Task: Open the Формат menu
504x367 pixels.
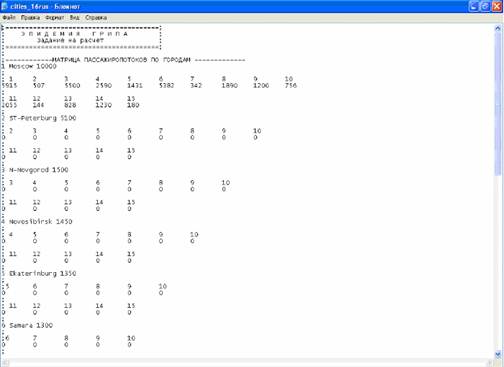Action: click(54, 17)
